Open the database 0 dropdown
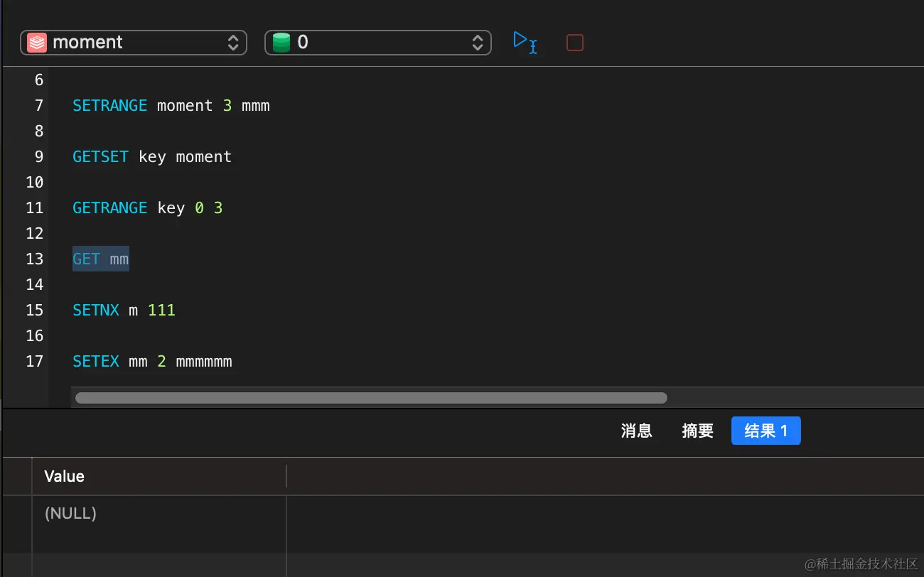 [378, 43]
